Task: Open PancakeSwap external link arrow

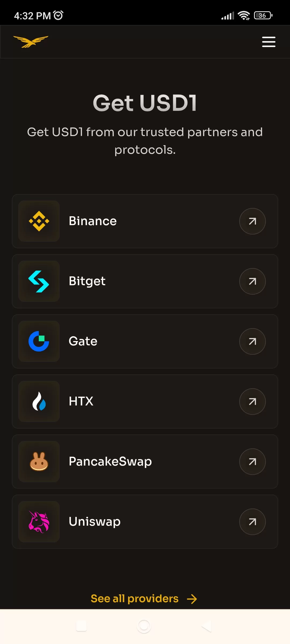Action: pyautogui.click(x=252, y=462)
